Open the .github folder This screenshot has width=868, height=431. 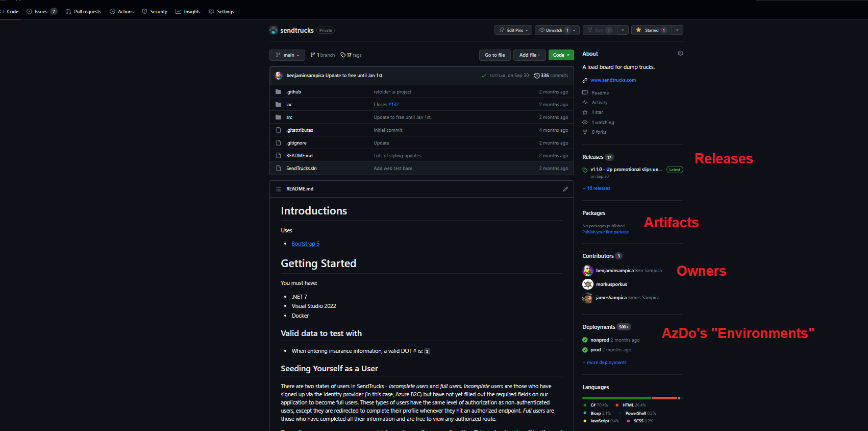[x=293, y=92]
